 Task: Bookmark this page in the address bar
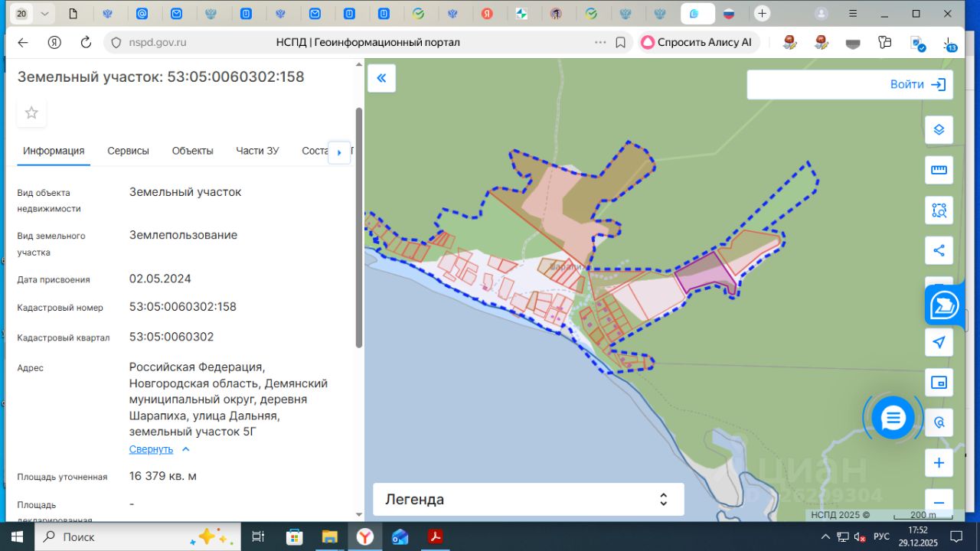[x=621, y=42]
